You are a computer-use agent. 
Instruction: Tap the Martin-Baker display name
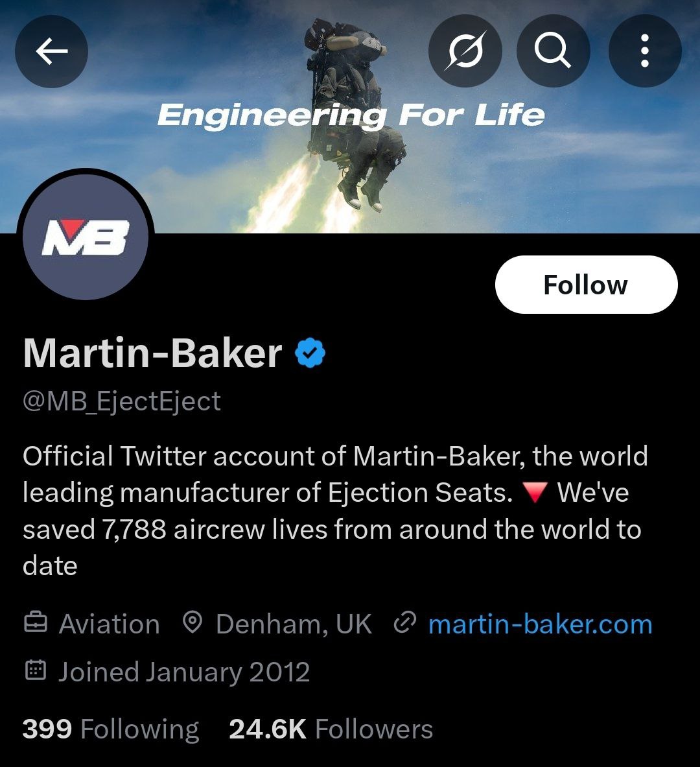click(x=152, y=354)
